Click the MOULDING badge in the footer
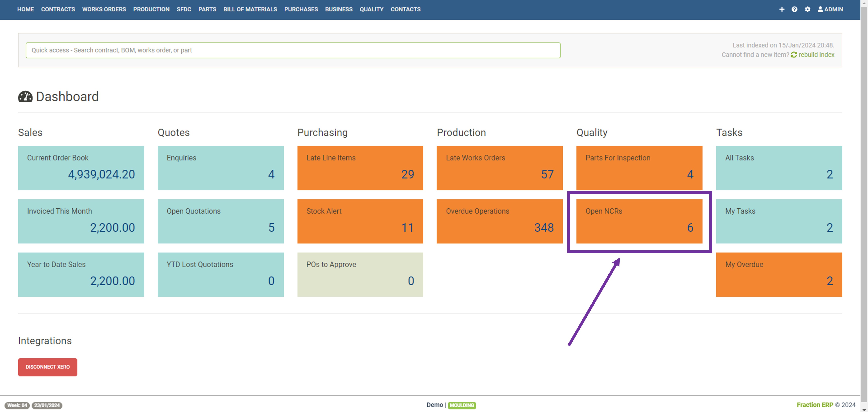This screenshot has width=868, height=412. pyautogui.click(x=462, y=405)
